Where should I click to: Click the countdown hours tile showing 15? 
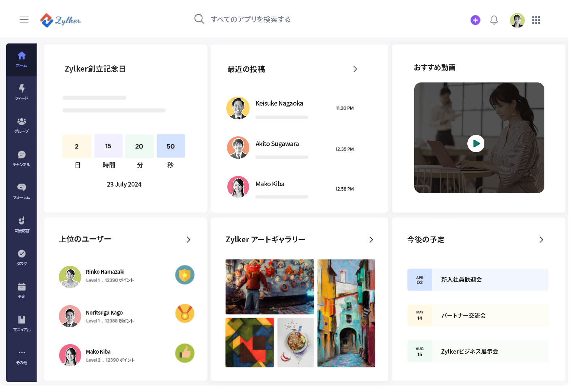(x=108, y=146)
